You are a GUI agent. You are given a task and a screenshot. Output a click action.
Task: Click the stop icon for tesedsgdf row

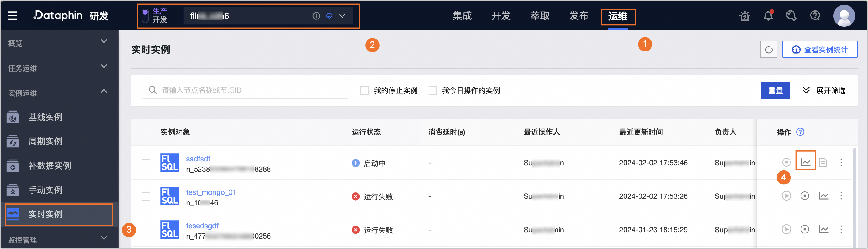click(805, 230)
